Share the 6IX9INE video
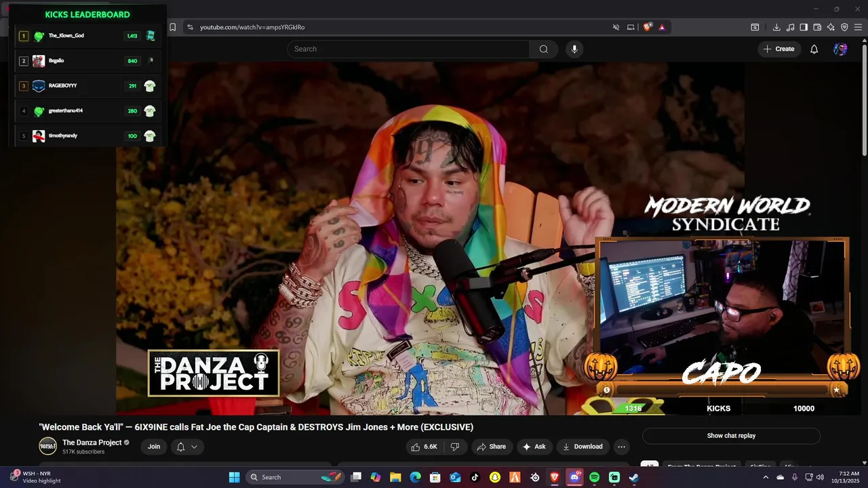Image resolution: width=868 pixels, height=488 pixels. click(492, 447)
